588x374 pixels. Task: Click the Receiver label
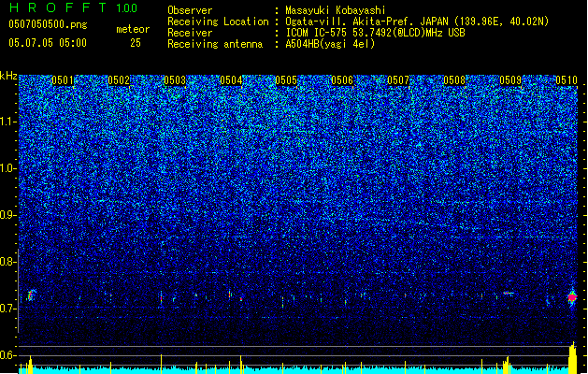point(190,33)
